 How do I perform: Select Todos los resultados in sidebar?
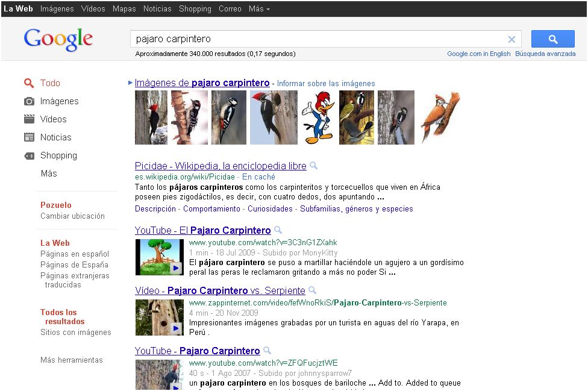point(62,317)
